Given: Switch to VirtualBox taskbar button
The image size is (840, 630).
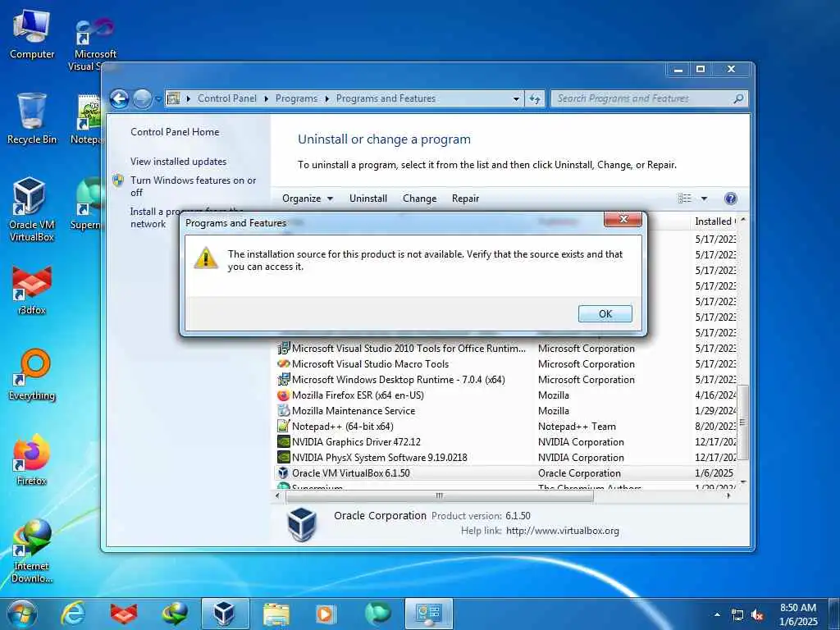Looking at the screenshot, I should 225,614.
